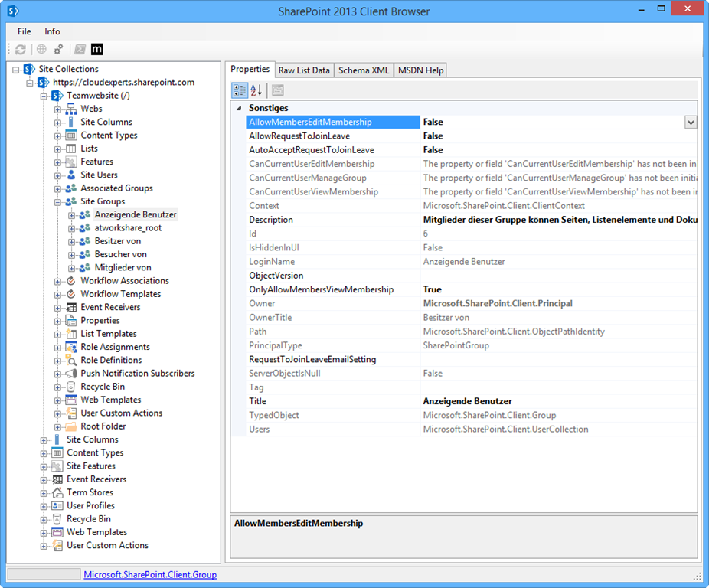Select the Besitzer von group node
This screenshot has height=588, width=709.
(x=117, y=241)
